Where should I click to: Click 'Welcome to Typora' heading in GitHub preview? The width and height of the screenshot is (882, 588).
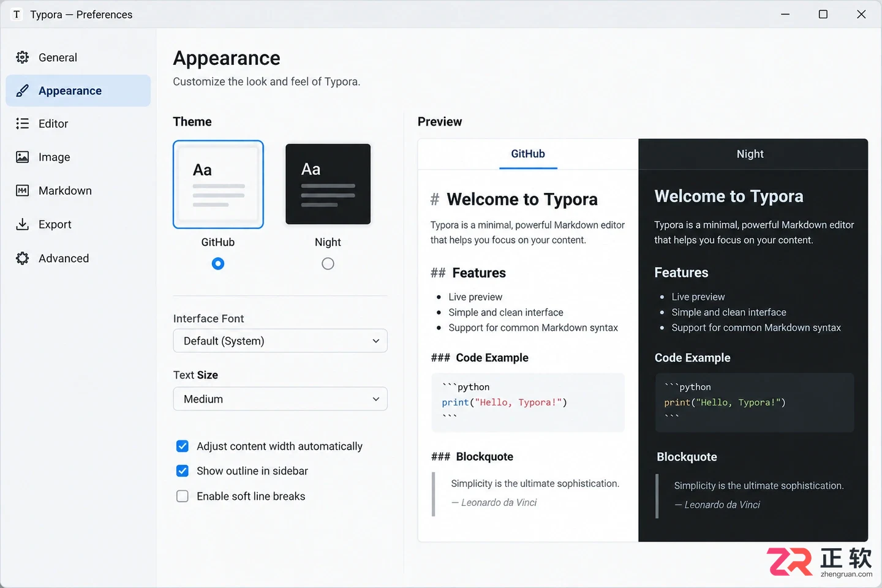click(x=522, y=200)
